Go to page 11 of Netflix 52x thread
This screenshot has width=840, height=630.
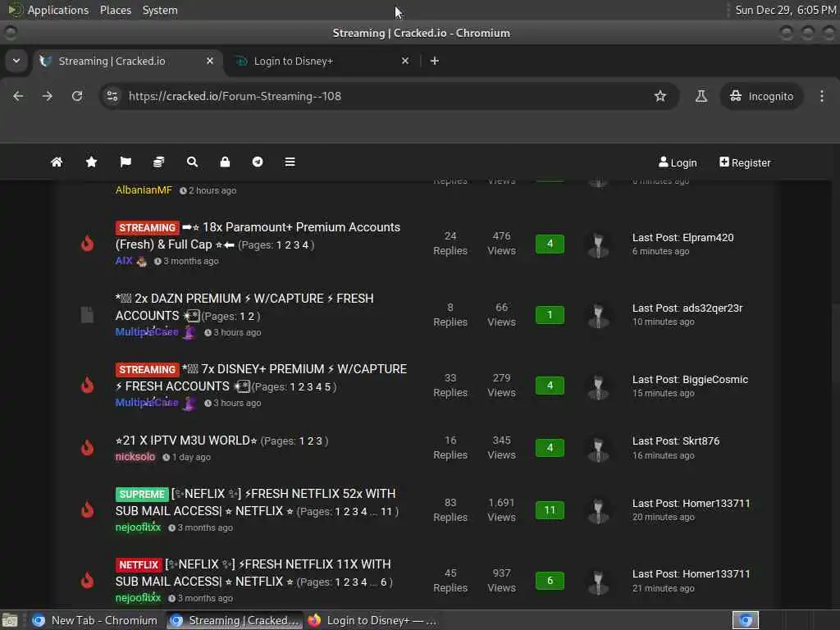tap(386, 512)
